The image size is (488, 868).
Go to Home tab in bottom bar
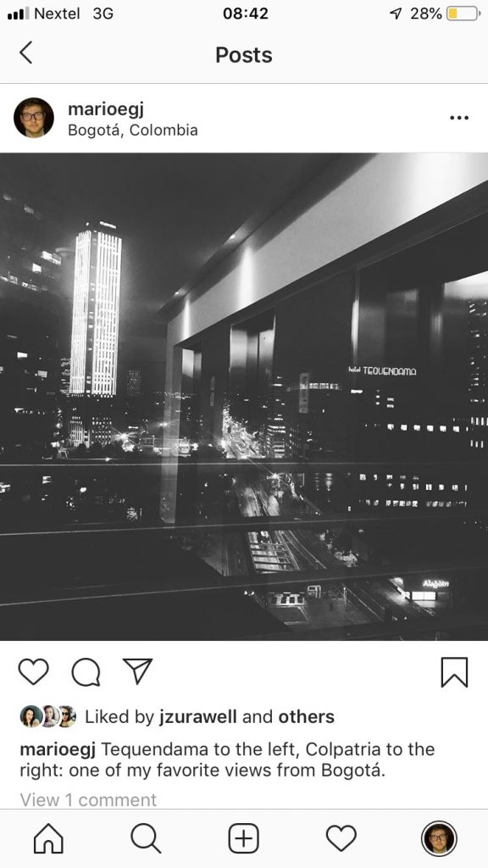pos(48,838)
